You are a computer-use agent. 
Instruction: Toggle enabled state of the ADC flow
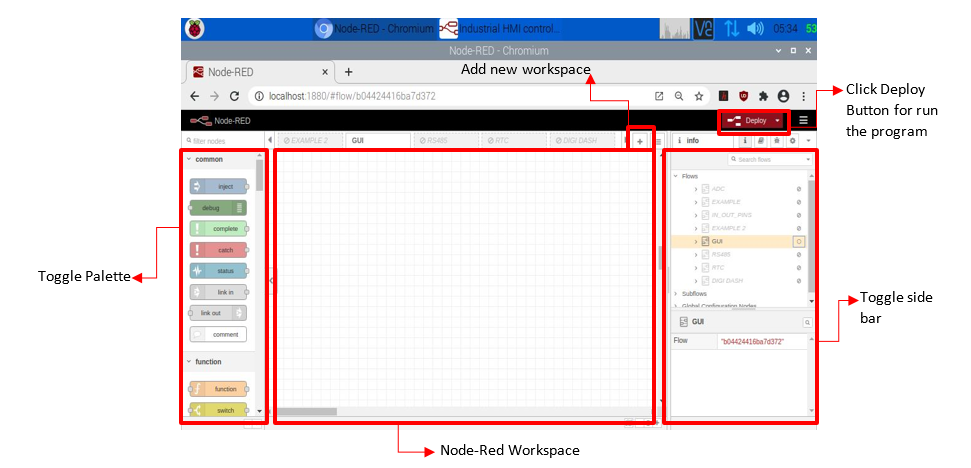click(x=798, y=188)
